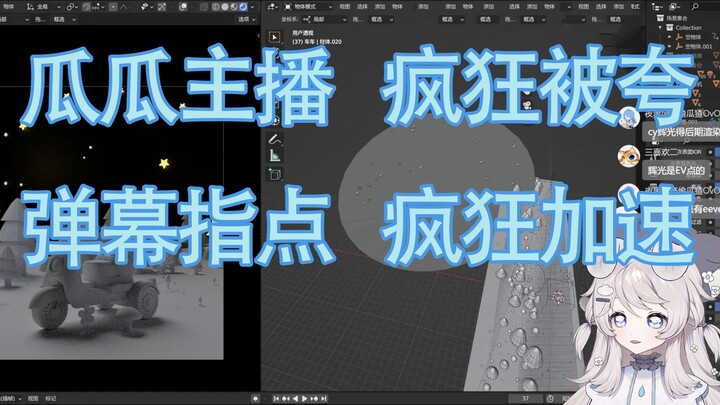Open the 物体模式 object mode dropdown

coord(308,7)
